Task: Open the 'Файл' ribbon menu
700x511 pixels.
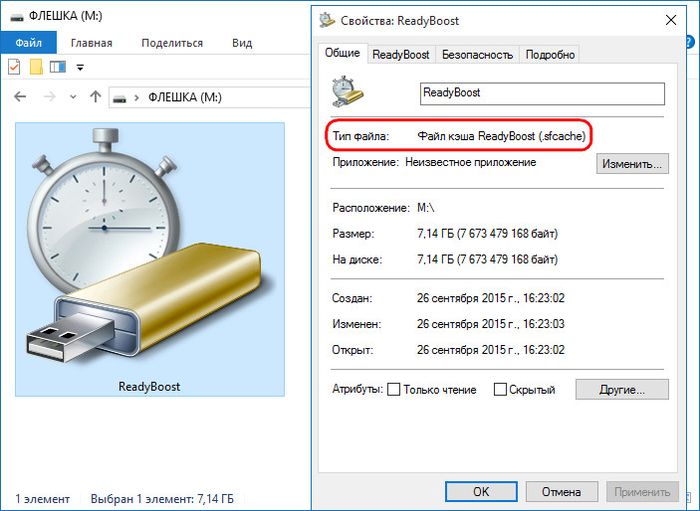Action: 28,43
